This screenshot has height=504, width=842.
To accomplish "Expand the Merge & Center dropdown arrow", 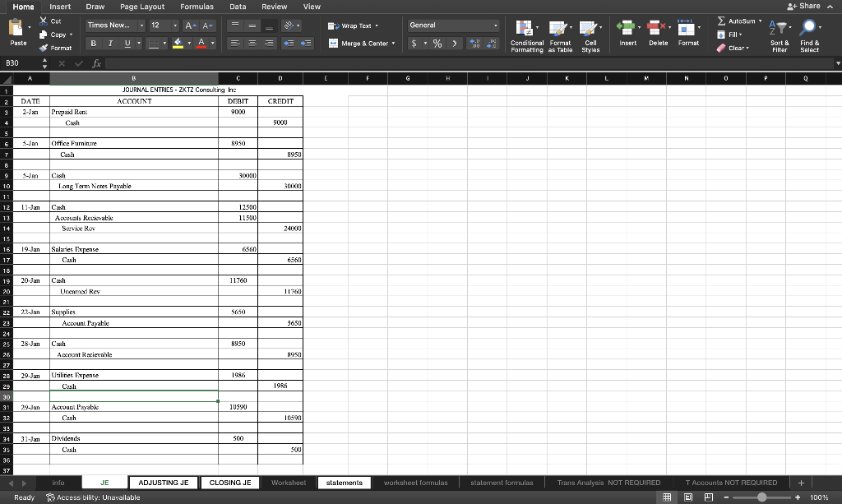I will (x=394, y=44).
